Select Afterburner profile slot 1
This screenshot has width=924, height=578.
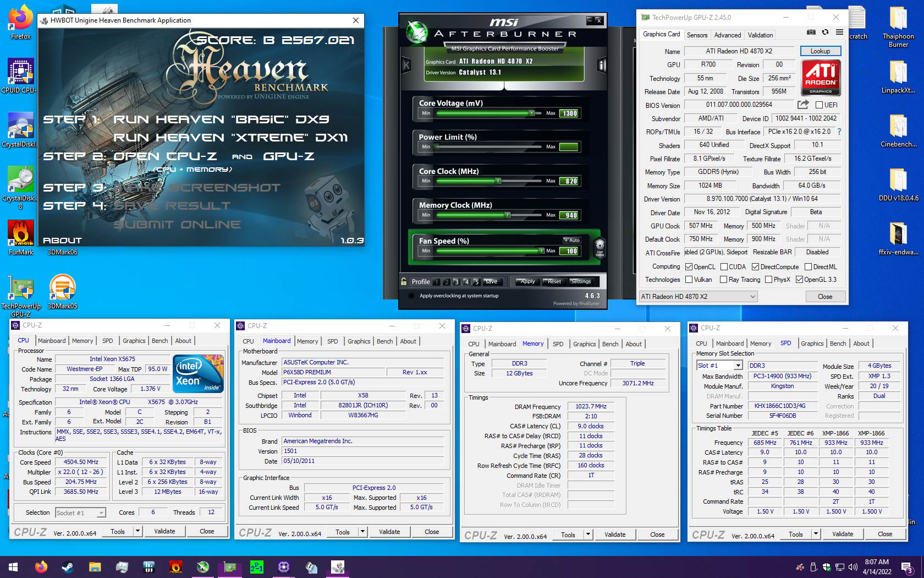437,282
